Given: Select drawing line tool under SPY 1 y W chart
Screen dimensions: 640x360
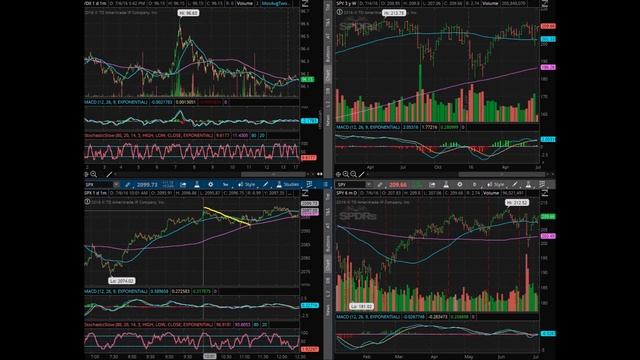Looking at the screenshot, I should click(362, 174).
